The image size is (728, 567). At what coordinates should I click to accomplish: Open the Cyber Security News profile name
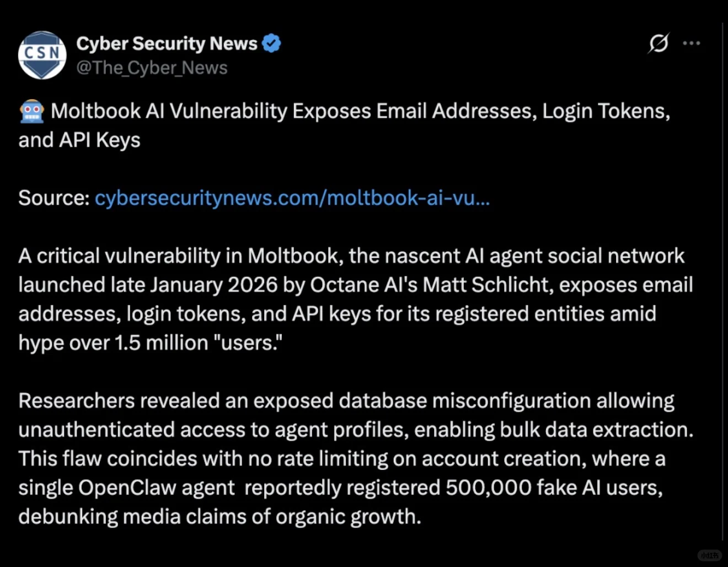[167, 43]
